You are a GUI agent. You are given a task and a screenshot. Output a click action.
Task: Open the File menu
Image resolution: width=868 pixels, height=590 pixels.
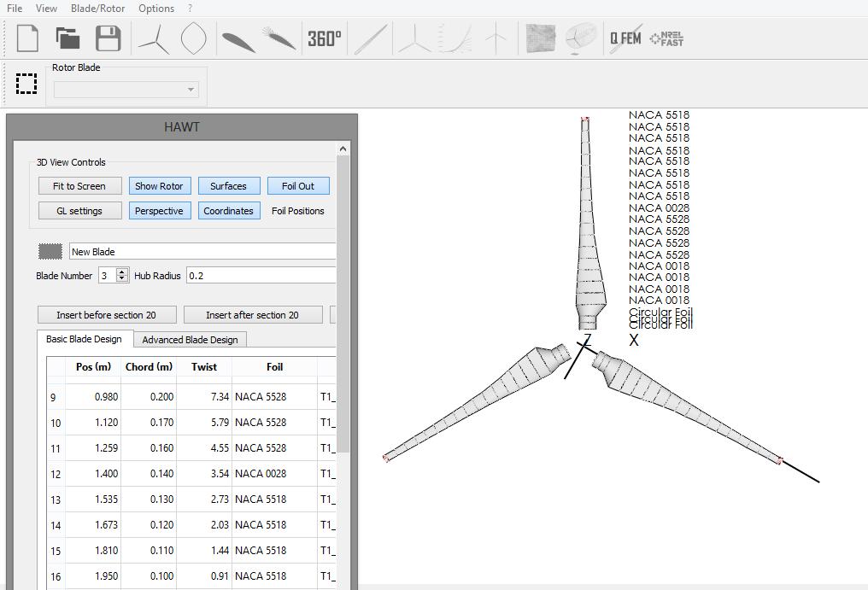[15, 9]
